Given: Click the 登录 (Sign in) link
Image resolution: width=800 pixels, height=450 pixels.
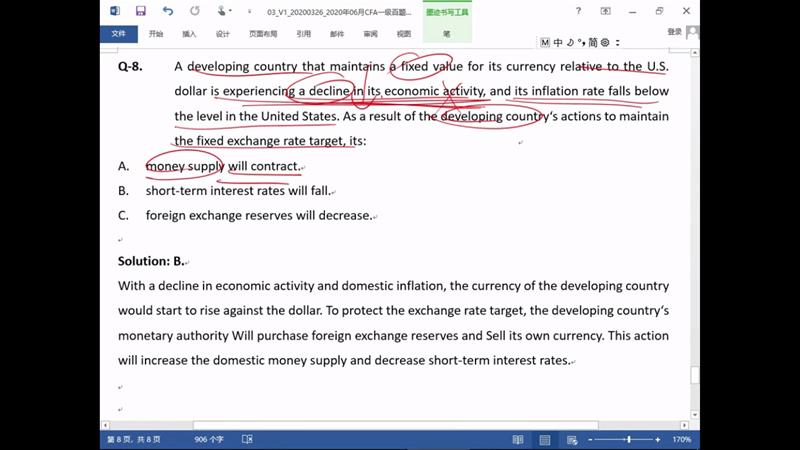Looking at the screenshot, I should pyautogui.click(x=675, y=32).
